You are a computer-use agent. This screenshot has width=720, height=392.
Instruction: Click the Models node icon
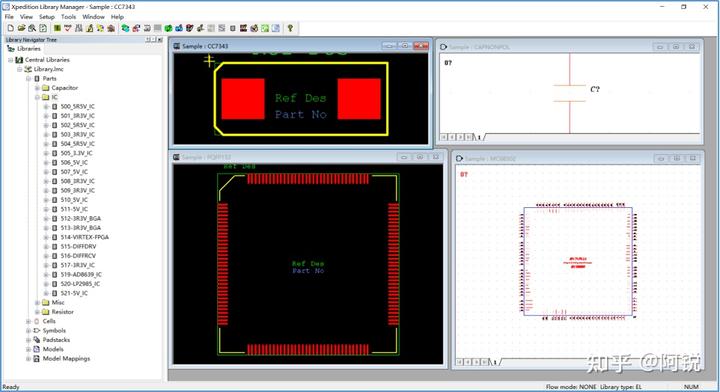coord(37,349)
